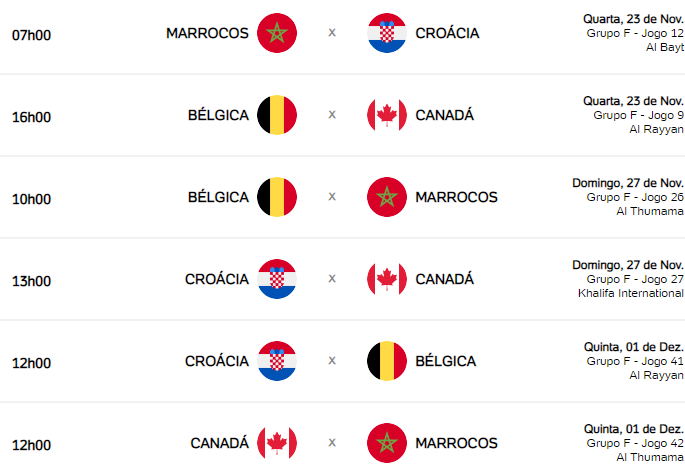The height and width of the screenshot is (474, 685).
Task: Select Morocco flag in Jogo 42 row
Action: [387, 443]
